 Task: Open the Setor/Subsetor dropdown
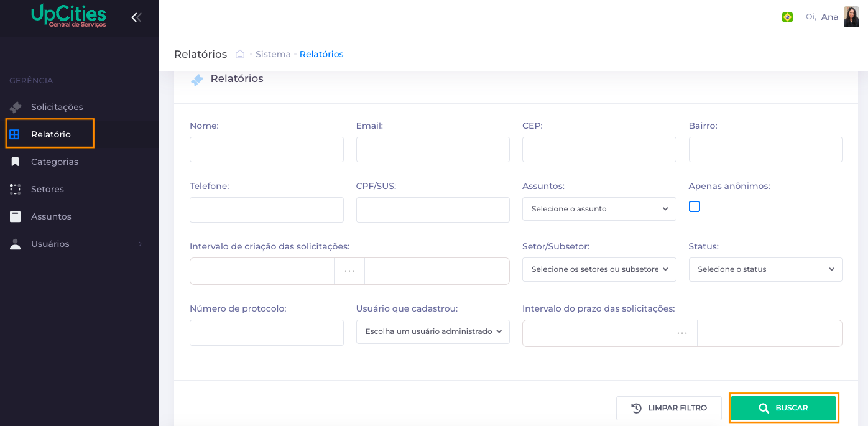[x=599, y=269]
